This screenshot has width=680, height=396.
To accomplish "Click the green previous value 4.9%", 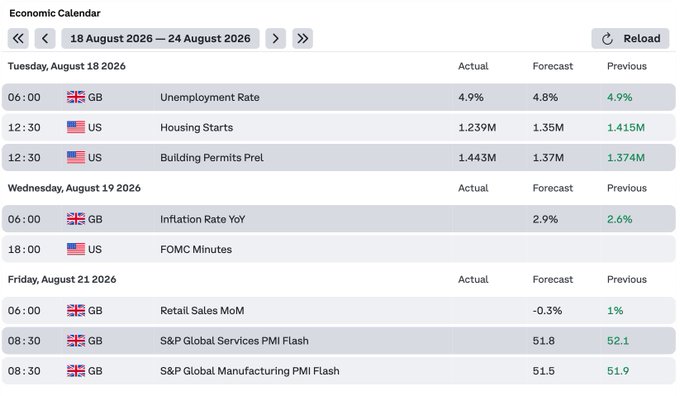I will pyautogui.click(x=620, y=97).
